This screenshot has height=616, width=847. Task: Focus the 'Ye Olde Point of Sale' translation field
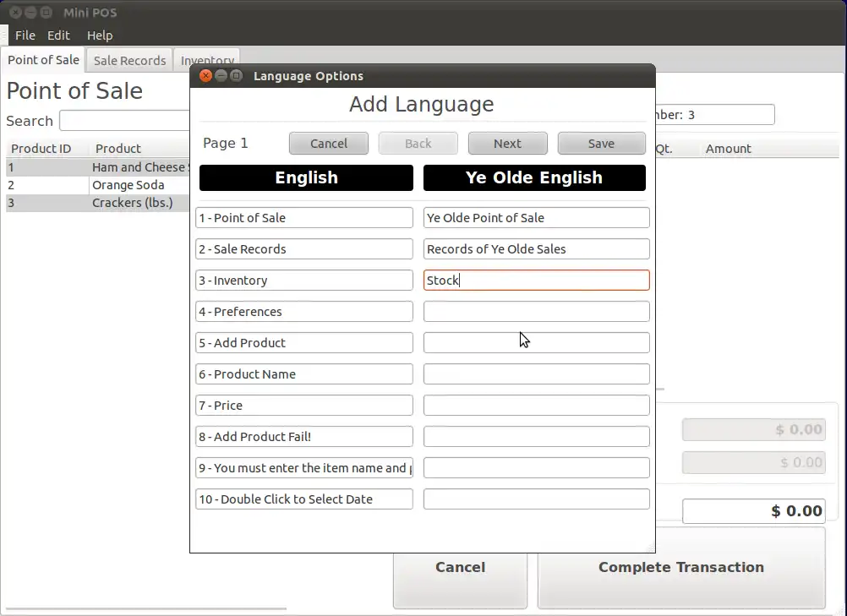coord(537,217)
